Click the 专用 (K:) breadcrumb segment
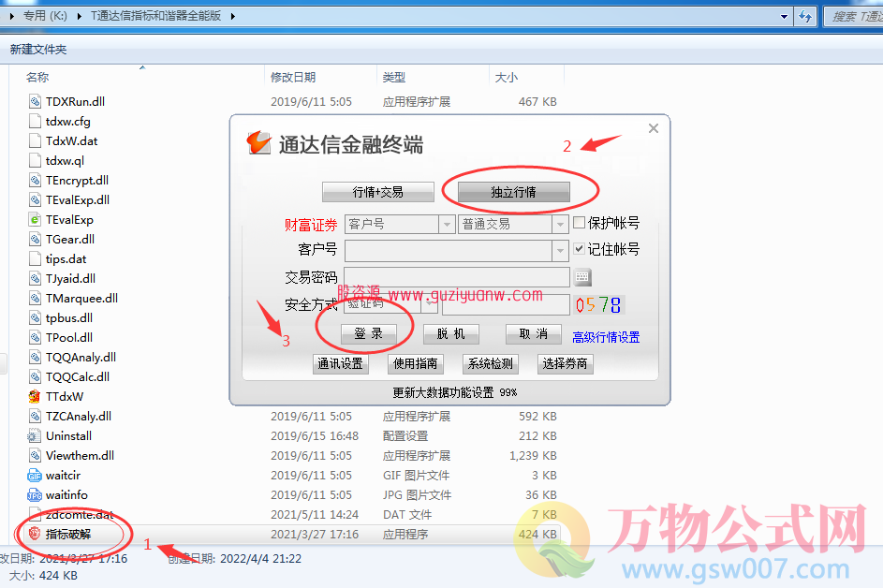883x588 pixels. tap(45, 16)
